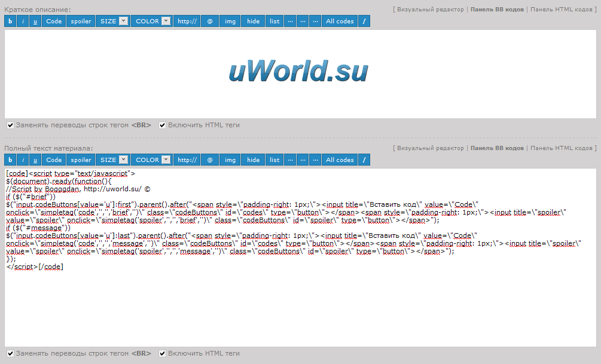The width and height of the screenshot is (601, 364).
Task: Open All codes in the full text toolbar
Action: tap(340, 160)
